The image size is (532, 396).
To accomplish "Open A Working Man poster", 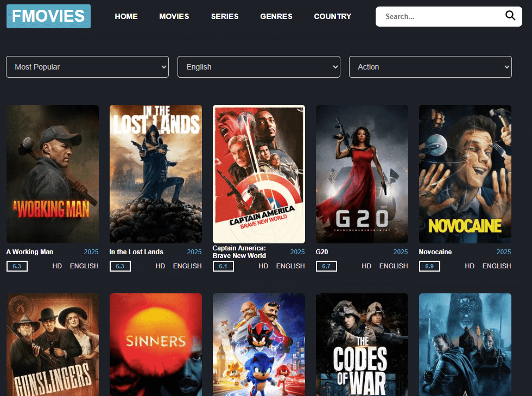I will (53, 174).
